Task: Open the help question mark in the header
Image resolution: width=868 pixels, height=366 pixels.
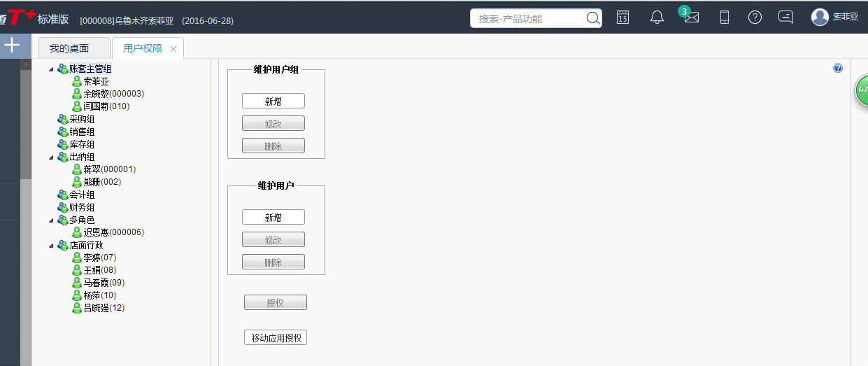Action: click(x=755, y=17)
